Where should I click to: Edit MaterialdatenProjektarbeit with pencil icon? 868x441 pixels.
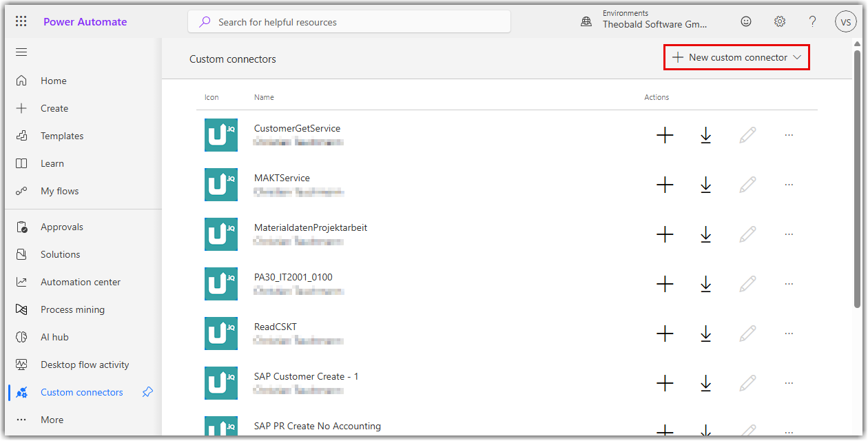[747, 234]
